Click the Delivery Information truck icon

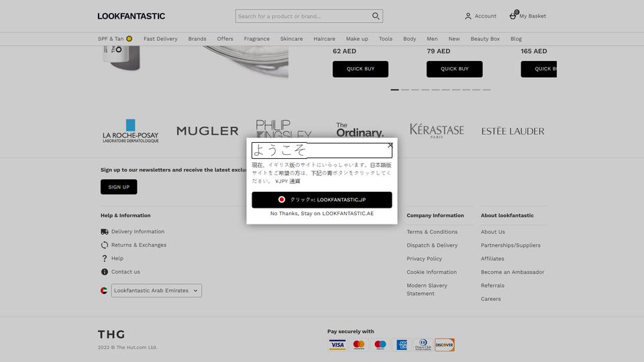[x=105, y=231]
